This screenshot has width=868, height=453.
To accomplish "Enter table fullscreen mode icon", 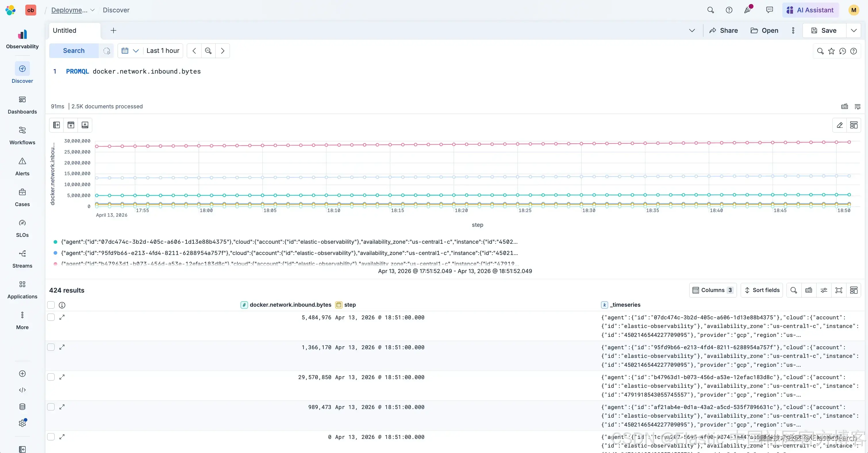I will tap(839, 290).
